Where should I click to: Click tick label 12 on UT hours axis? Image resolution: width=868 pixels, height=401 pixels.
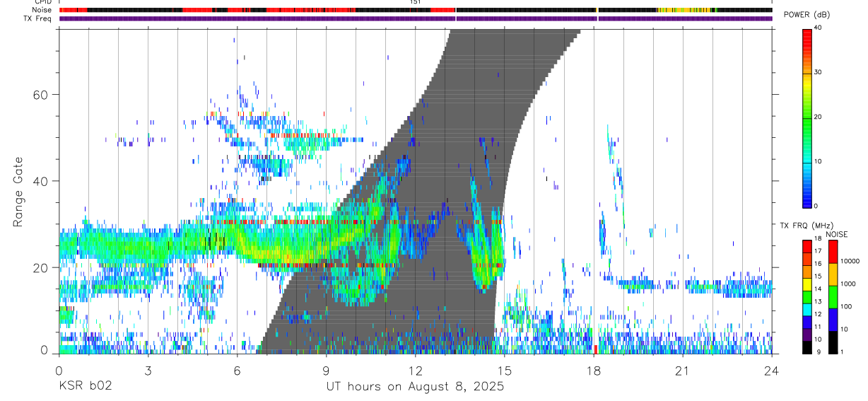[x=415, y=370]
